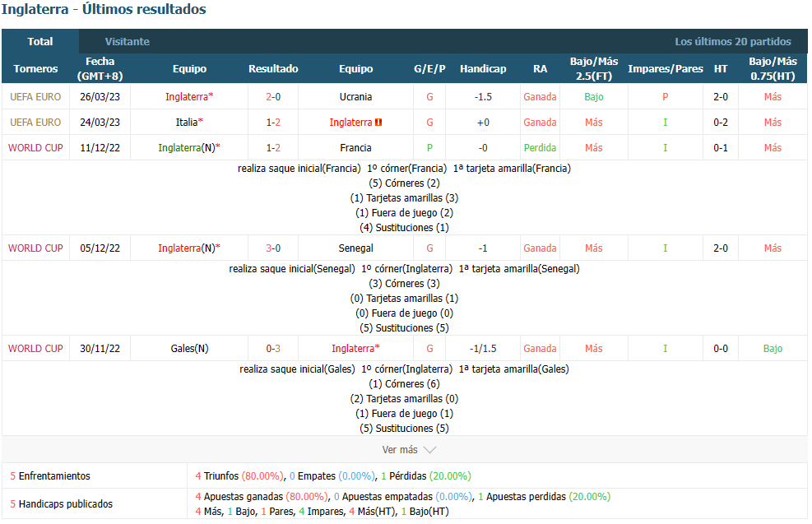Click the Bajo/Más 0.75(HT) column header
This screenshot has height=524, width=812.
(773, 68)
